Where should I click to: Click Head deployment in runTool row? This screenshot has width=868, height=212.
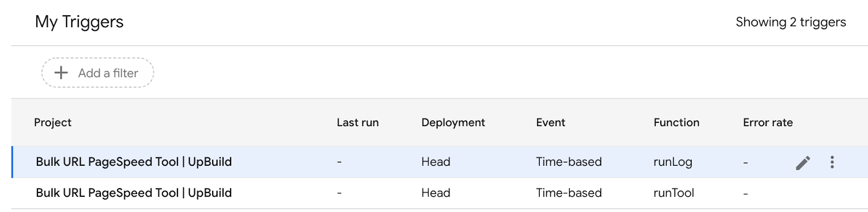click(436, 193)
